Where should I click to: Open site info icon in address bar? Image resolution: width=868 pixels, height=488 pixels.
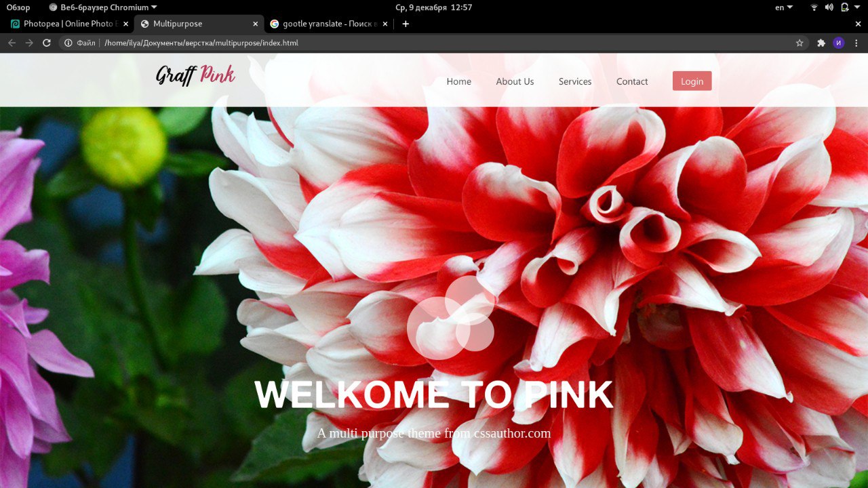pos(68,43)
